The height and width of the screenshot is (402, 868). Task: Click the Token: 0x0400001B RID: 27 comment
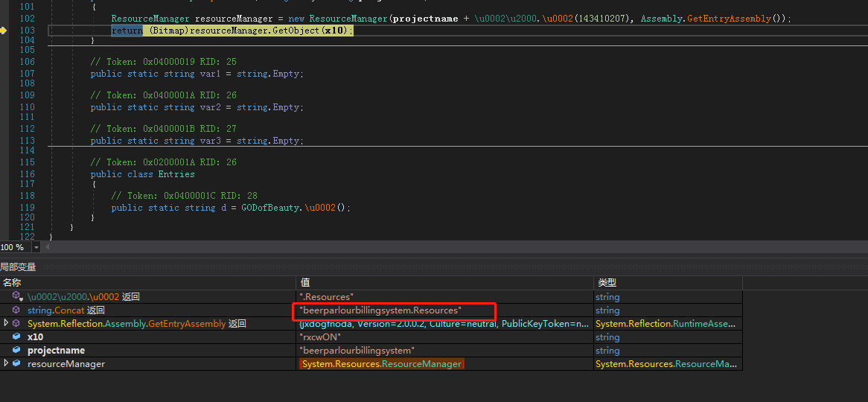[x=164, y=129]
